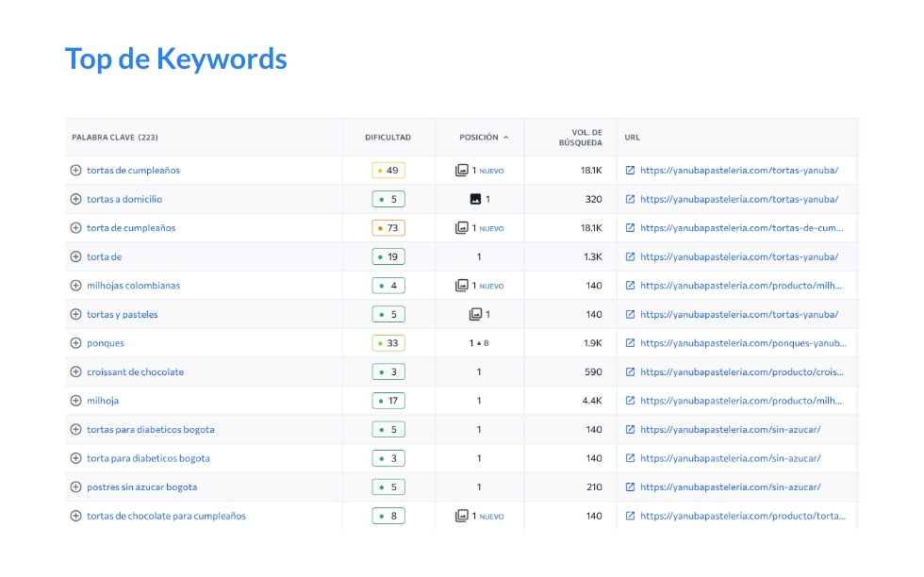
Task: Click image pack SERP icon for 'tortas de cumpleaños'
Action: pos(461,171)
